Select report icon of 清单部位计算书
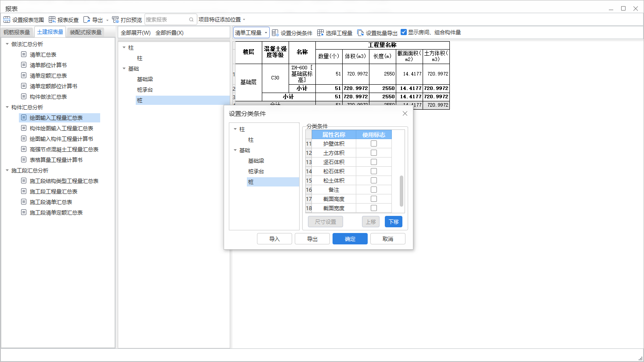 tap(24, 65)
